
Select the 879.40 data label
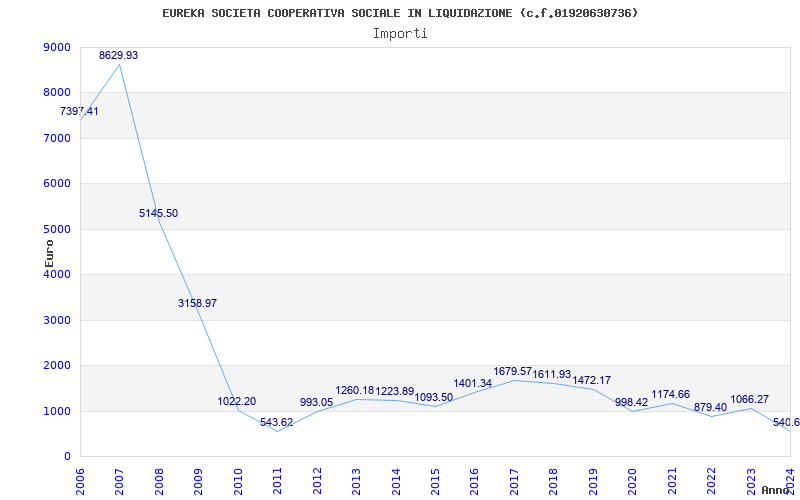point(710,407)
